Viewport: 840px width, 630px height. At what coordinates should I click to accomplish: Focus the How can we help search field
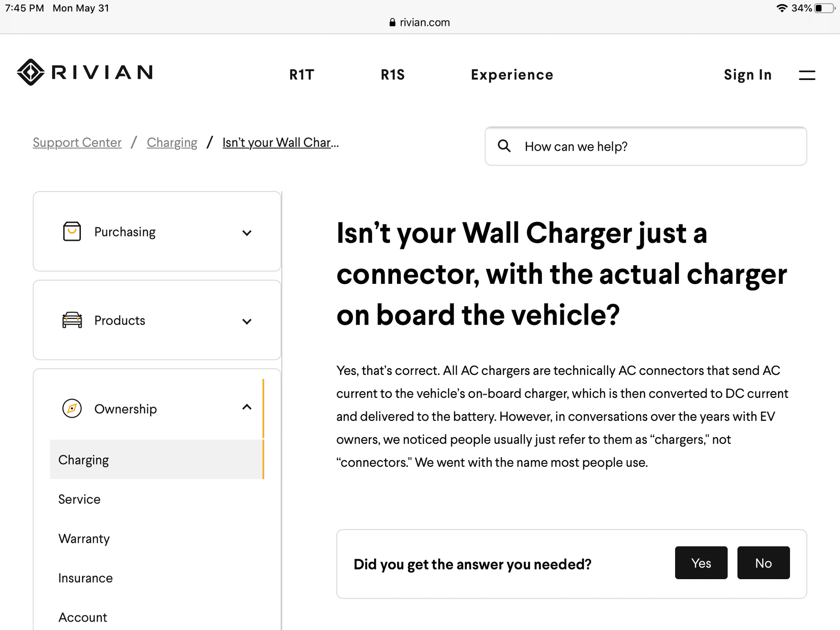tap(646, 146)
